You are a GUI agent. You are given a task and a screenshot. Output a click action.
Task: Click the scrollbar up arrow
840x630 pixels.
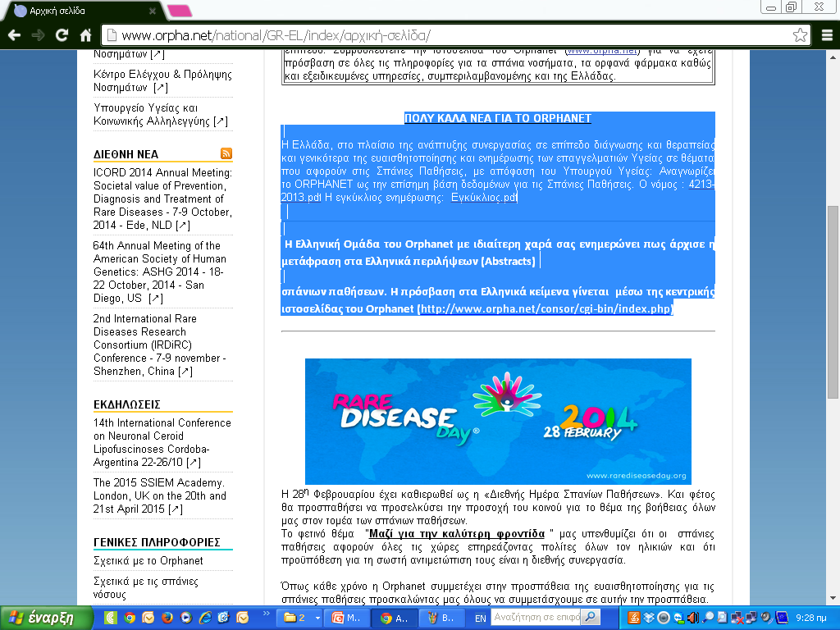click(833, 57)
